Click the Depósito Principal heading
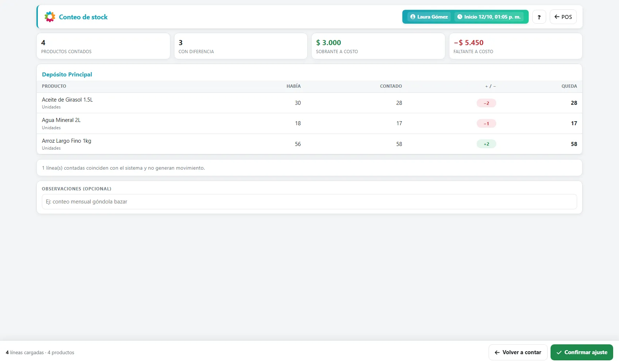 click(67, 74)
